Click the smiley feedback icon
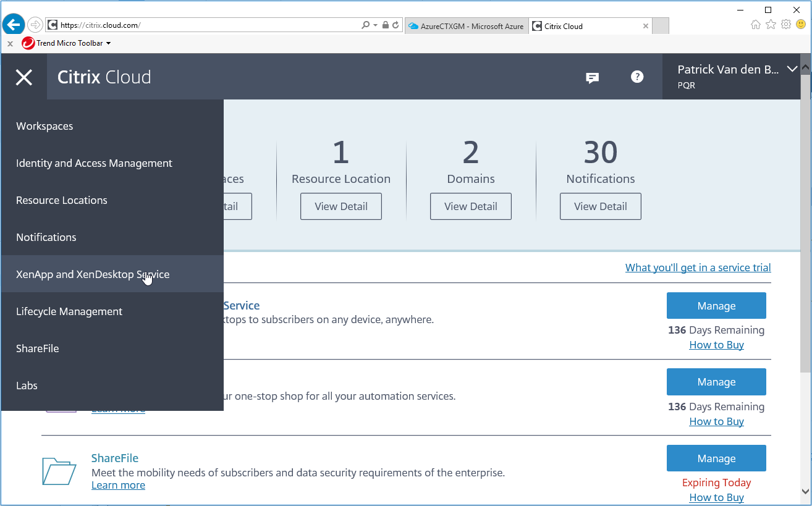 801,25
